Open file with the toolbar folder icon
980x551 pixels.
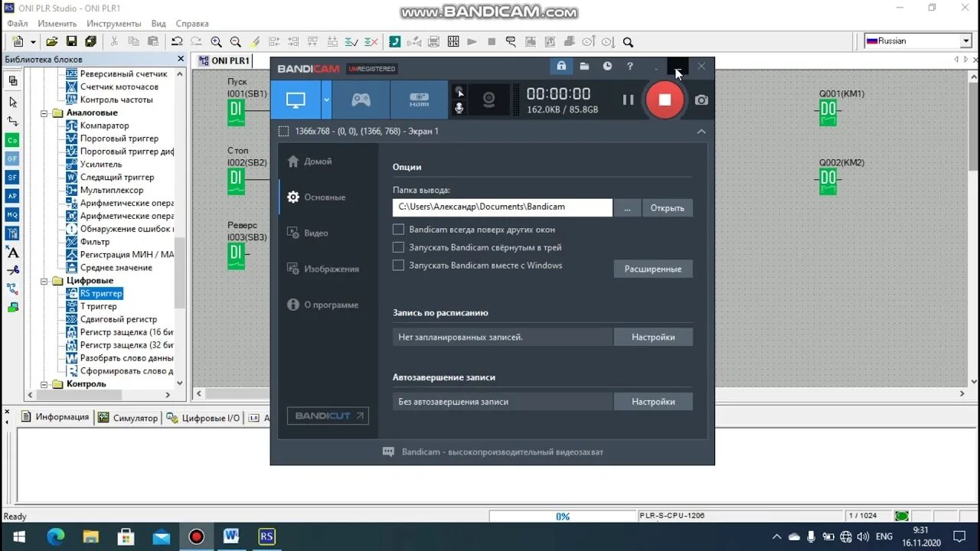point(52,42)
